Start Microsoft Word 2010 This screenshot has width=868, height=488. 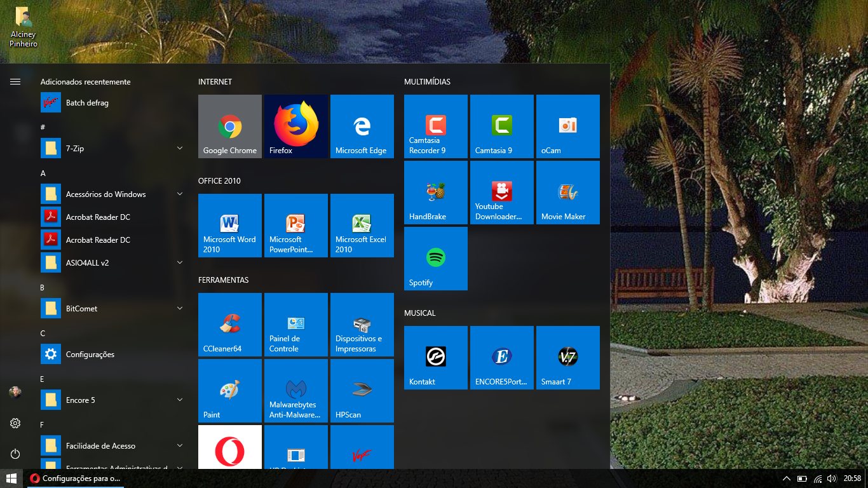coord(230,226)
